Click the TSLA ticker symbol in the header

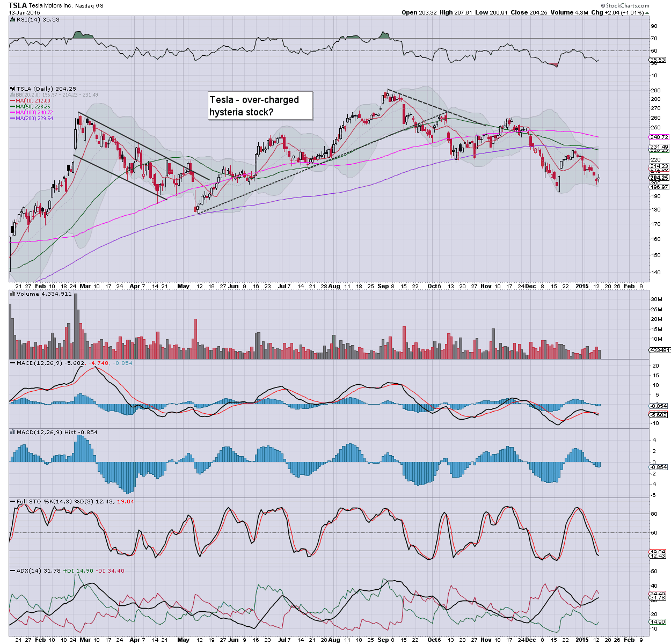(18, 5)
